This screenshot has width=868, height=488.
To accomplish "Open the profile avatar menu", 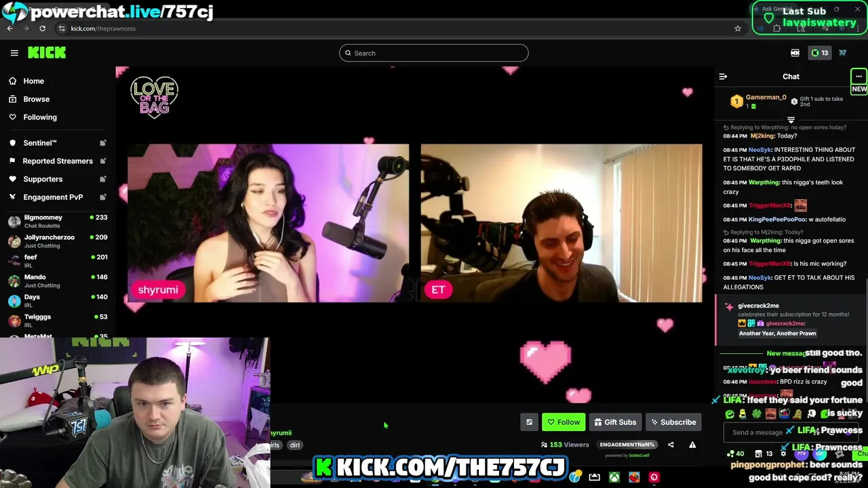I will click(842, 53).
